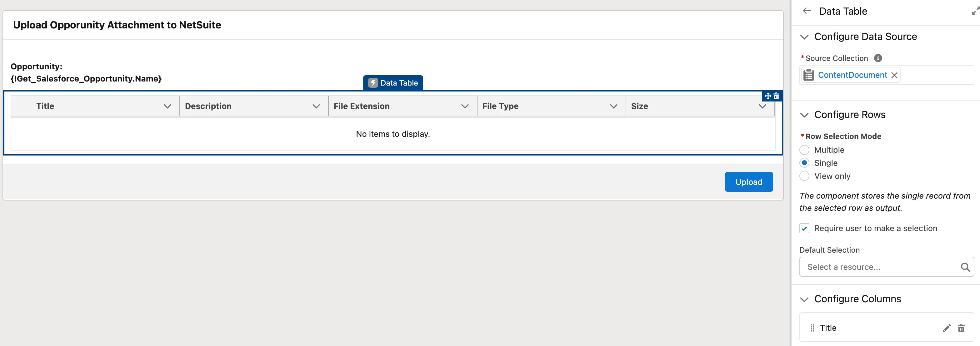Collapse the Configure Data Source section
The image size is (980, 346).
pyautogui.click(x=804, y=37)
